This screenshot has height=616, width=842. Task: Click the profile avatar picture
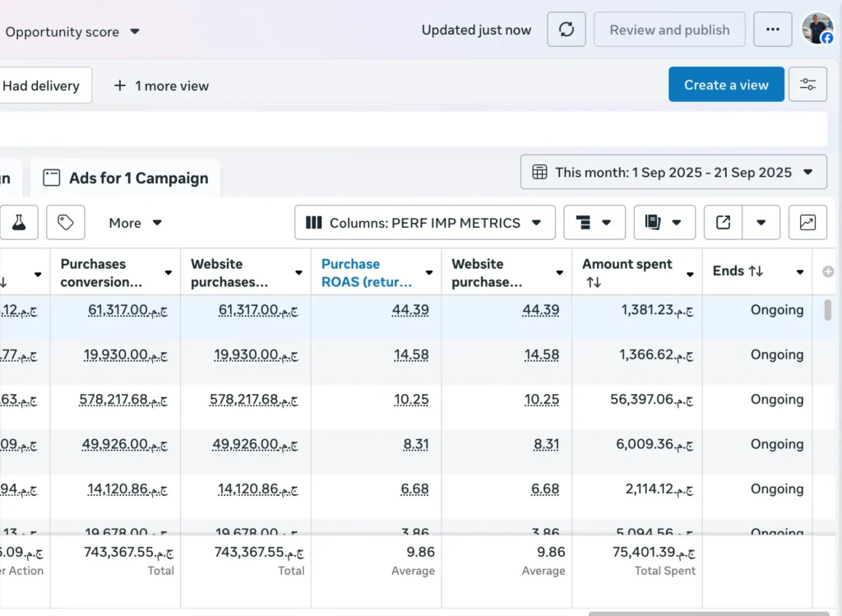click(817, 29)
